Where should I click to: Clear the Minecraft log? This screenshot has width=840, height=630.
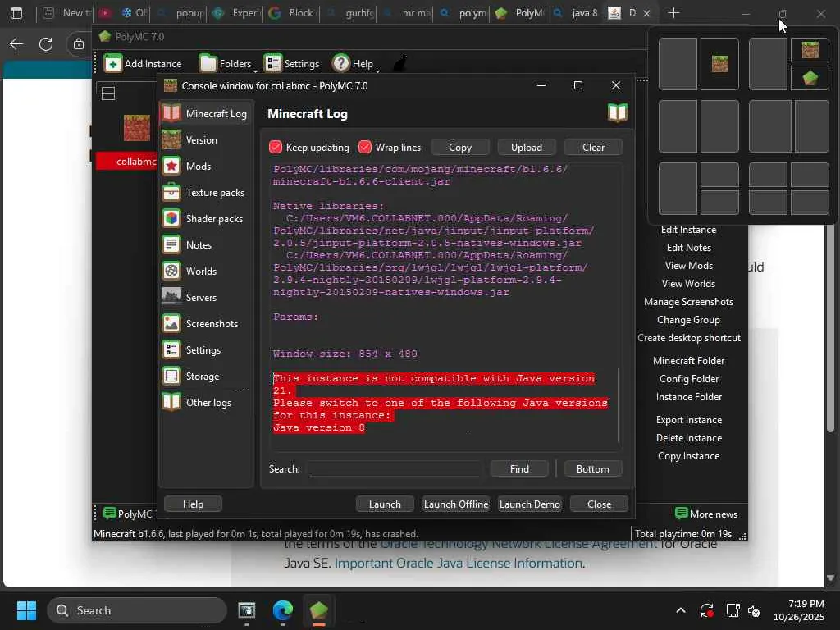593,148
